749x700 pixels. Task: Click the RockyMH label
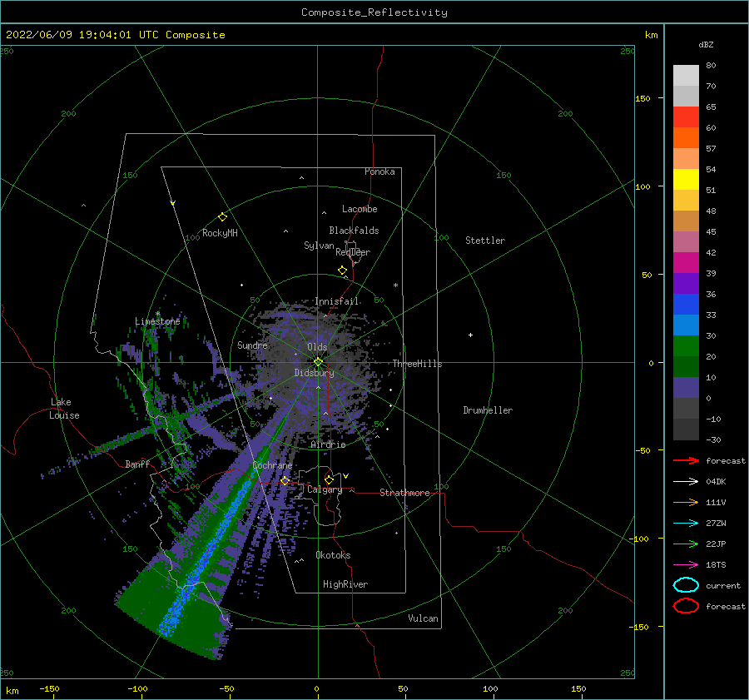coord(220,234)
